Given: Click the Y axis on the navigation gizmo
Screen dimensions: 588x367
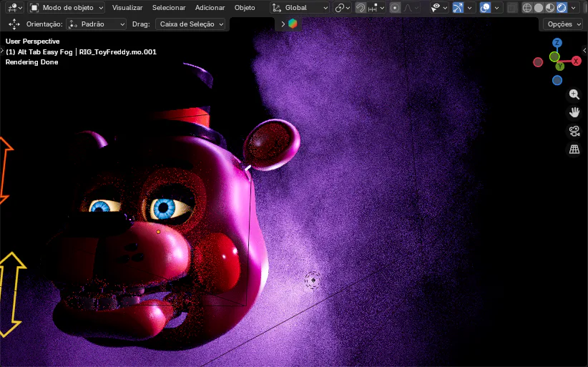Looking at the screenshot, I should (560, 67).
